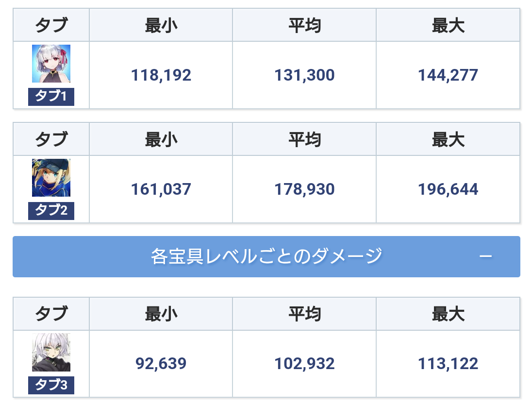This screenshot has width=532, height=406.
Task: Select the タブ3 label
Action: (51, 386)
